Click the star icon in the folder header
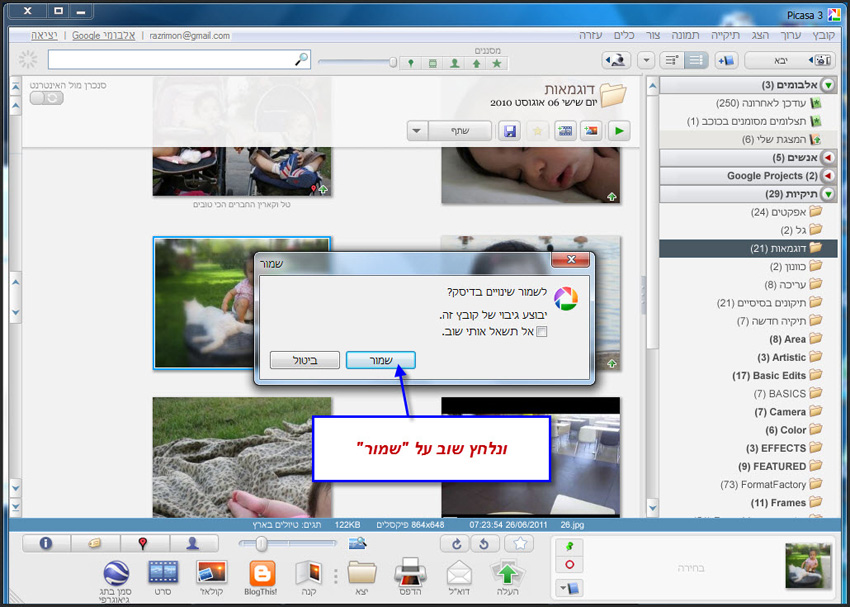 click(537, 131)
